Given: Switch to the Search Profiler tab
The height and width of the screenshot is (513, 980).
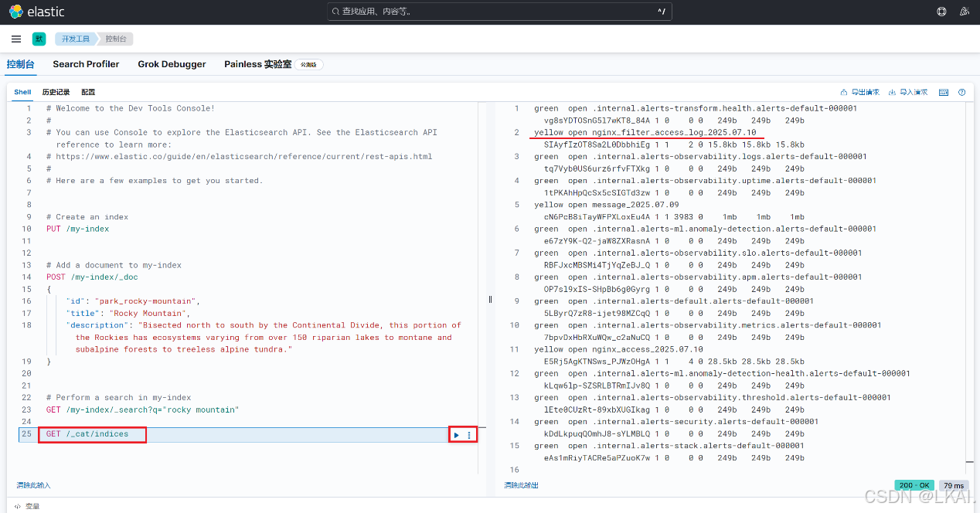Looking at the screenshot, I should pyautogui.click(x=86, y=64).
